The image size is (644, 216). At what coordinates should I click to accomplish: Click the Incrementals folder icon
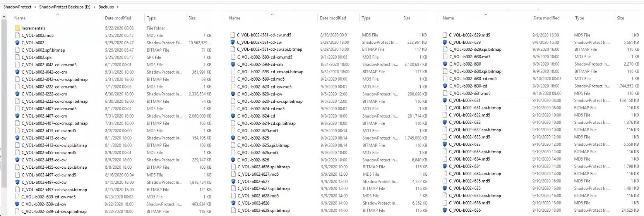pos(17,28)
